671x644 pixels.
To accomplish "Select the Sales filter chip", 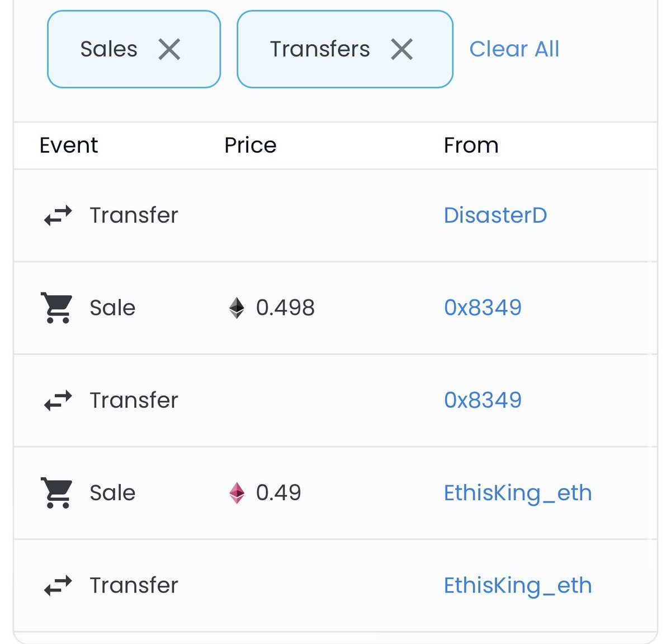I will coord(134,49).
